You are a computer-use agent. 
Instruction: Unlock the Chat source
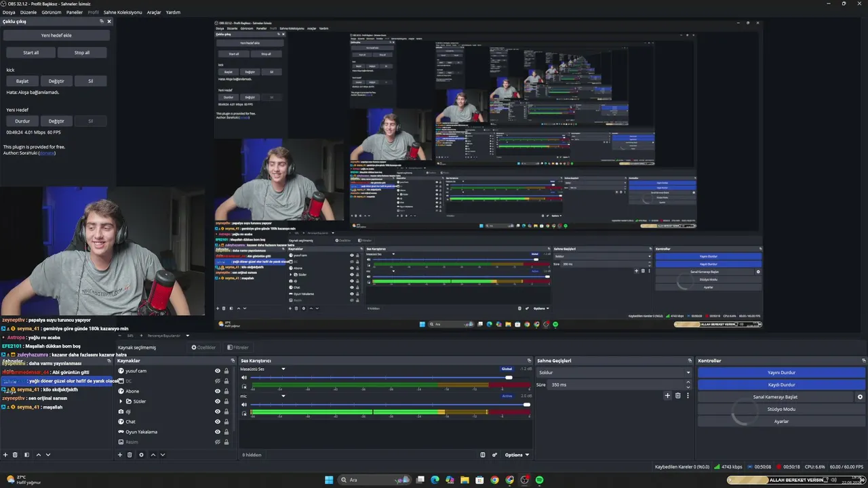coord(226,422)
